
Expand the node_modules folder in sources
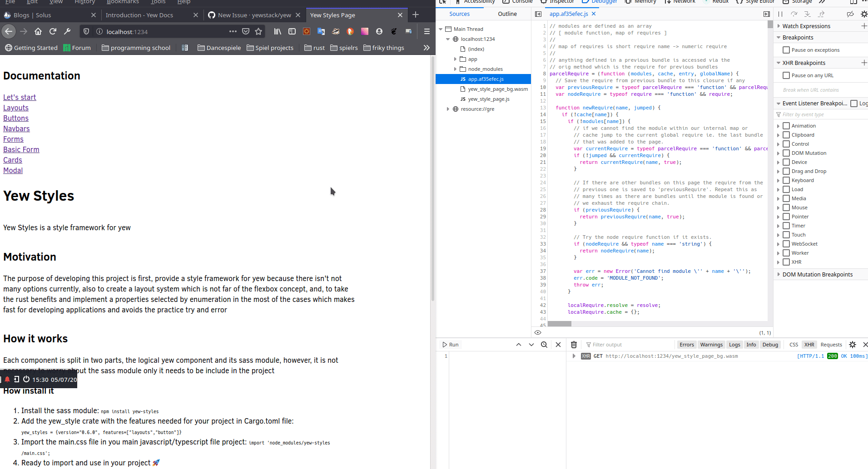[455, 69]
